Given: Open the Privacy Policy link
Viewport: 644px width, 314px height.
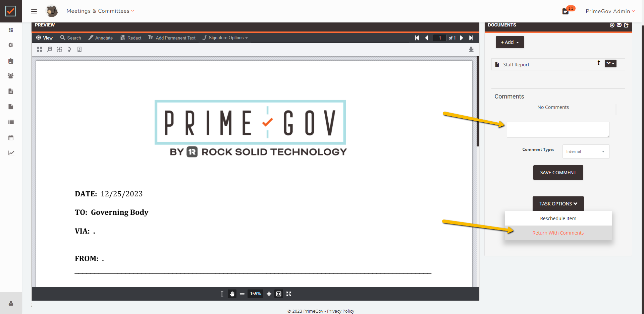Looking at the screenshot, I should (340, 311).
